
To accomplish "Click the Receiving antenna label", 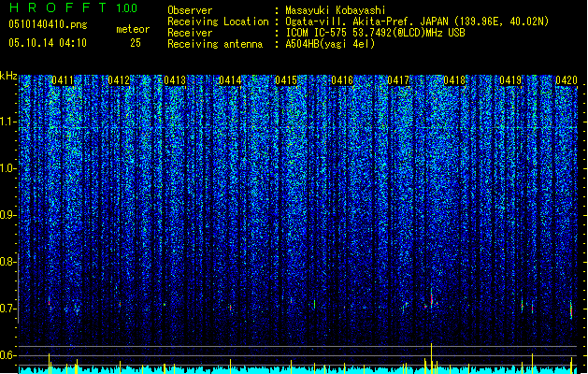I will 215,44.
